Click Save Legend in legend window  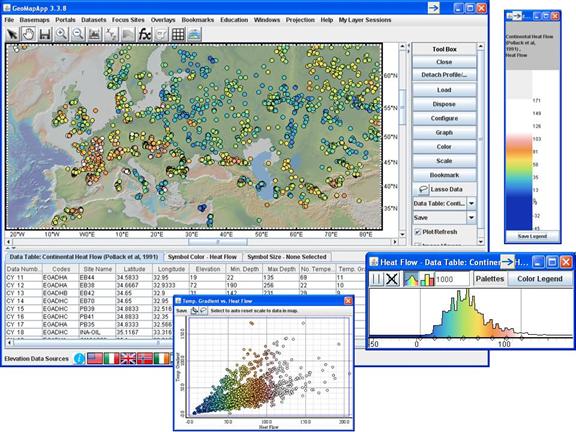[x=532, y=237]
